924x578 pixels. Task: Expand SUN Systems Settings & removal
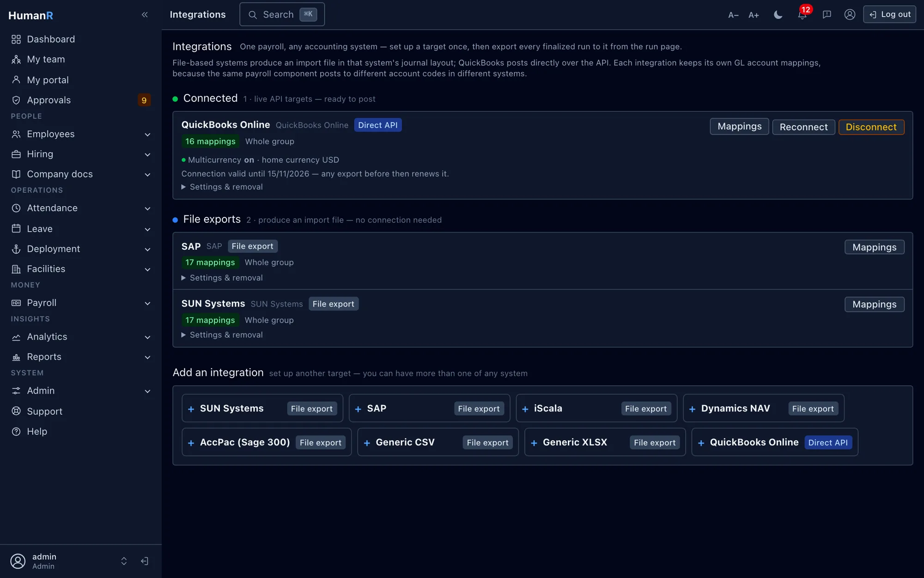[x=222, y=335]
